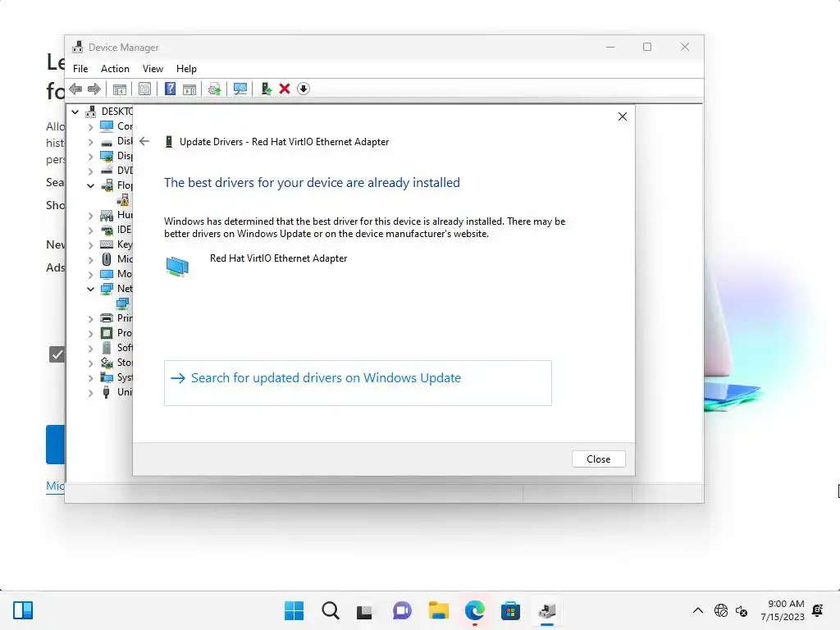Viewport: 840px width, 630px height.
Task: Expand the Print queues (Prin) node
Action: (90, 319)
